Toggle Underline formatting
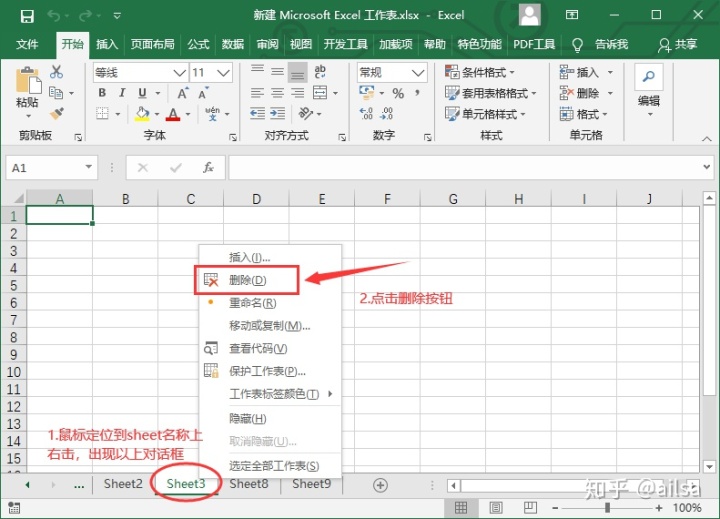 pyautogui.click(x=142, y=93)
